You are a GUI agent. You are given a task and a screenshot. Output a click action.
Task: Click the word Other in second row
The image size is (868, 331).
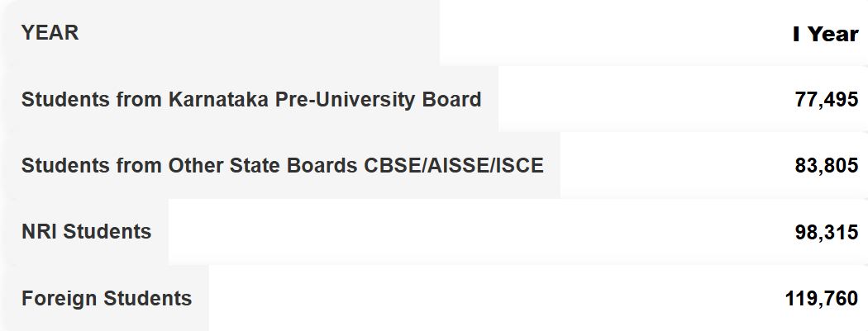pos(196,166)
